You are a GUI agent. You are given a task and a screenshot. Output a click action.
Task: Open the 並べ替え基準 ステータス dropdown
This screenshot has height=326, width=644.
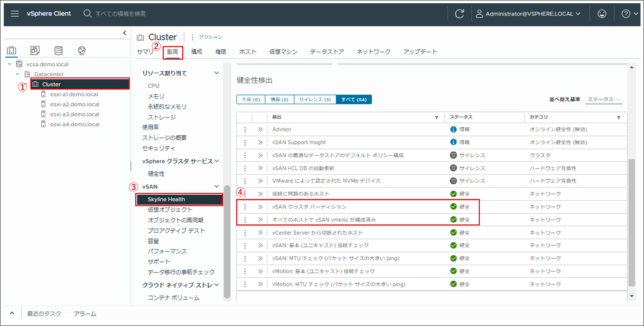604,99
